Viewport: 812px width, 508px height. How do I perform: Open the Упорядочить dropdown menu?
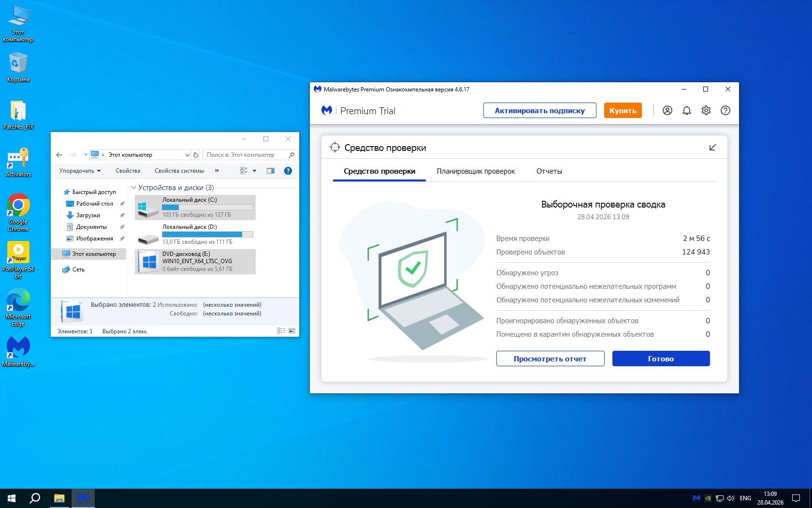pyautogui.click(x=80, y=171)
